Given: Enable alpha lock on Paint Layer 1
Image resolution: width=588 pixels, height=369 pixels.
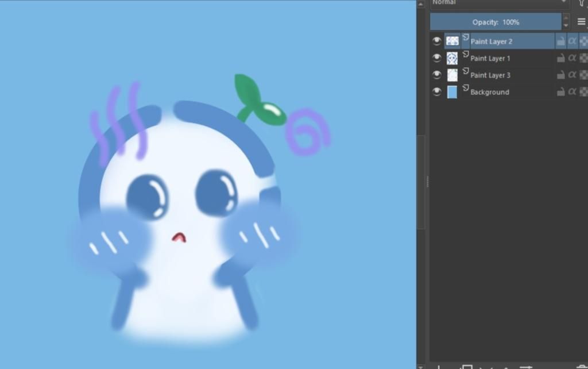Looking at the screenshot, I should [572, 58].
